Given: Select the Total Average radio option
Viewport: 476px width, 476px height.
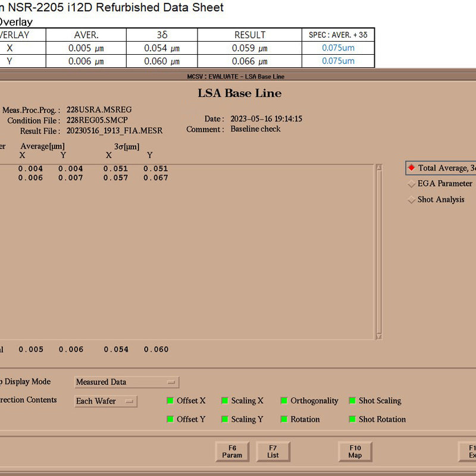Looking at the screenshot, I should point(411,168).
